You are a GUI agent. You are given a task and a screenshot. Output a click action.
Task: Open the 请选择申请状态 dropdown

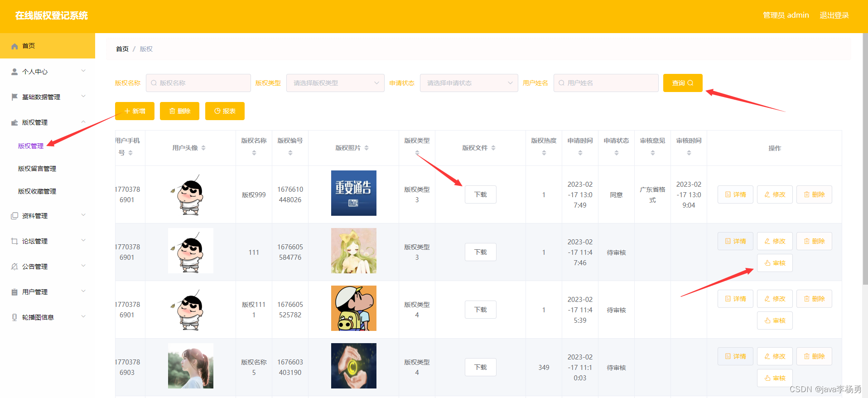[469, 83]
